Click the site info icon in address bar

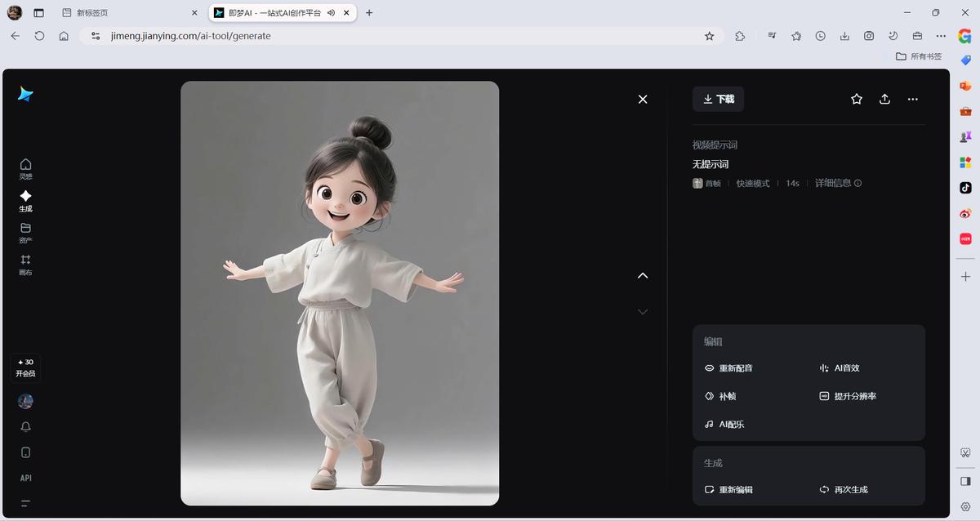(x=96, y=36)
